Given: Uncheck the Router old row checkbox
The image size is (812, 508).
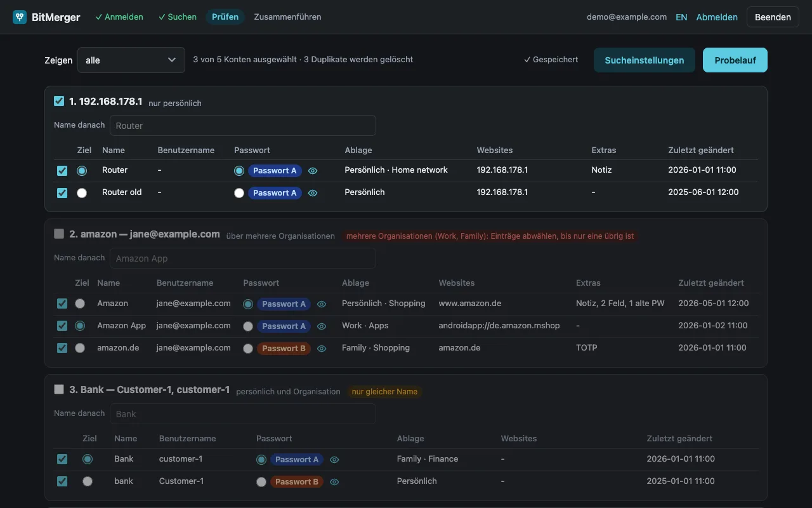Looking at the screenshot, I should (62, 193).
